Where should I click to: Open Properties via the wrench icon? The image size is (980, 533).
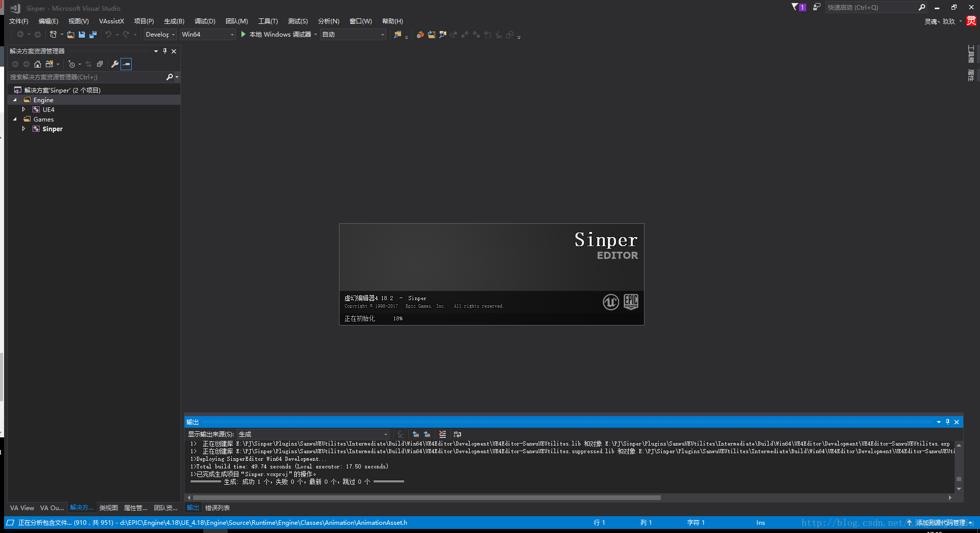[115, 64]
